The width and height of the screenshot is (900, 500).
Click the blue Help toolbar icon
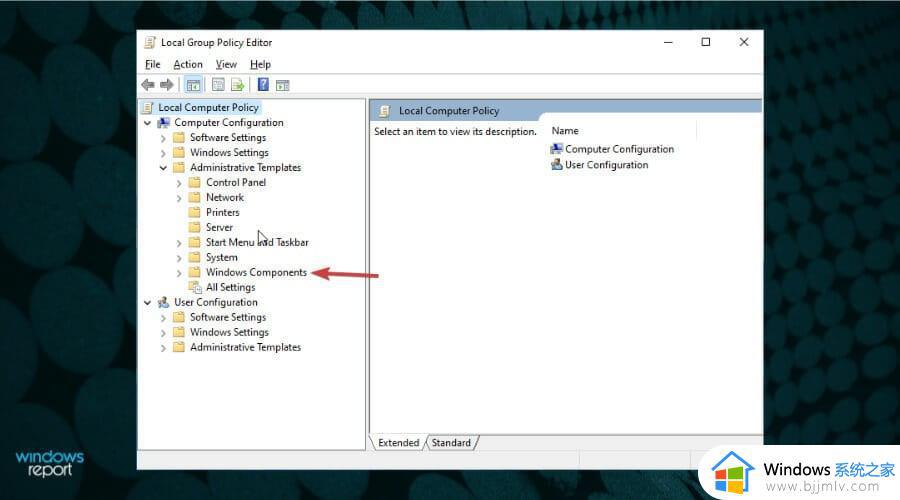[x=263, y=84]
